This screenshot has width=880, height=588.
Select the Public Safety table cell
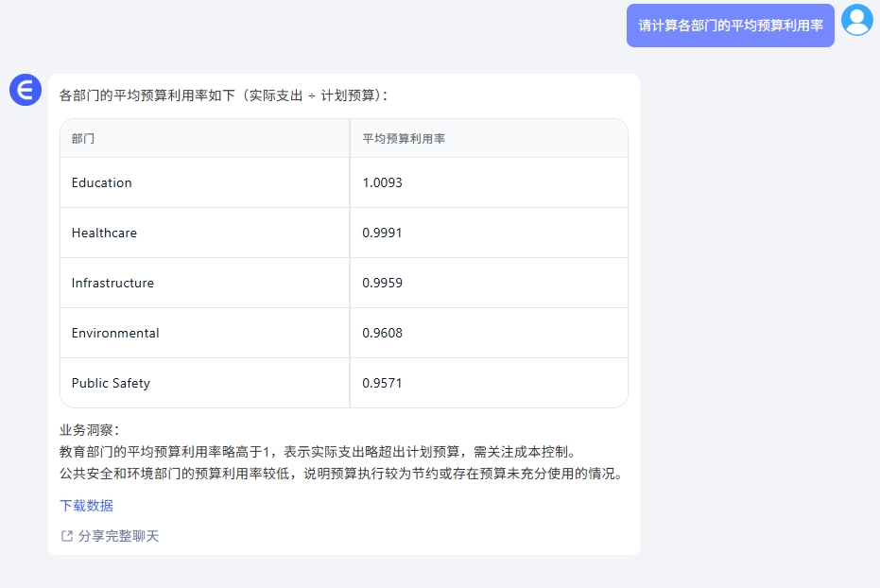pyautogui.click(x=205, y=383)
